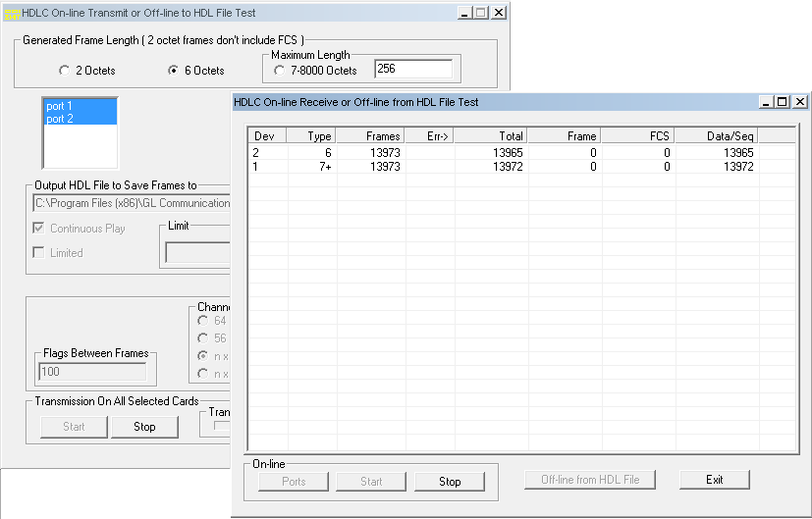Image resolution: width=812 pixels, height=519 pixels.
Task: Click the Type column header
Action: coord(311,136)
